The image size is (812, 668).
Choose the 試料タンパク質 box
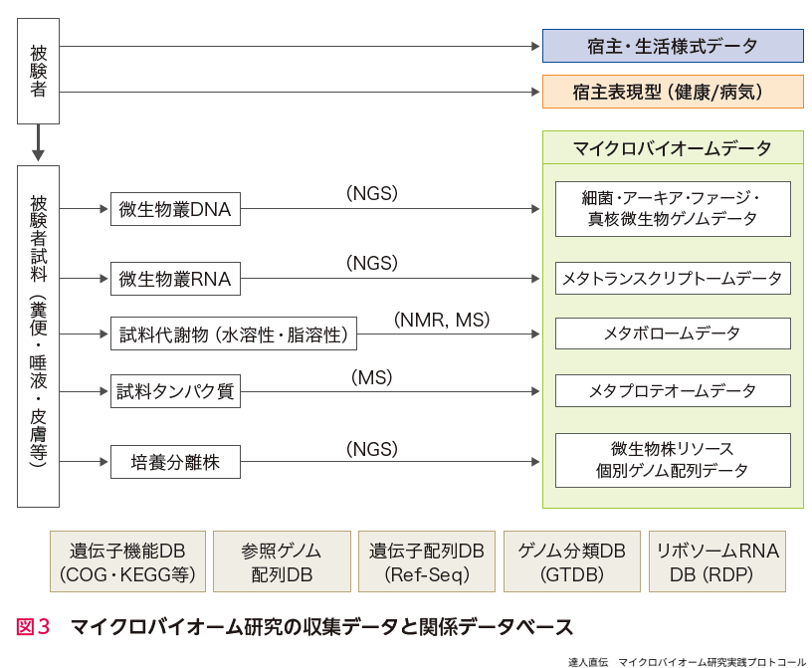click(x=175, y=391)
